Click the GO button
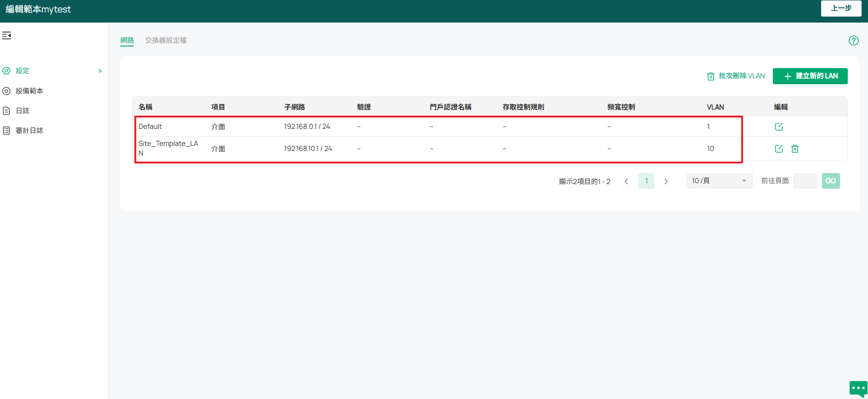The height and width of the screenshot is (399, 868). tap(831, 181)
